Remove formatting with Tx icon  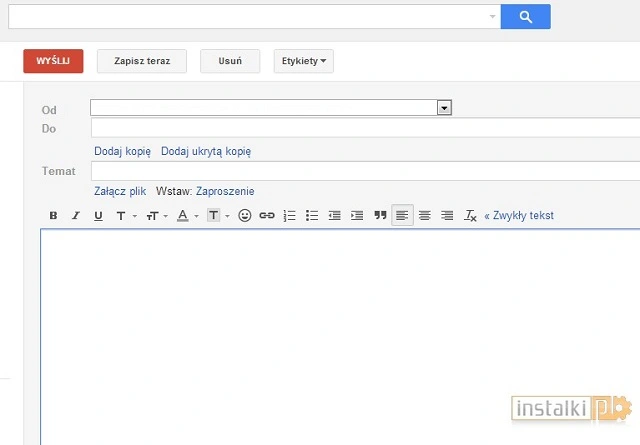(x=470, y=216)
